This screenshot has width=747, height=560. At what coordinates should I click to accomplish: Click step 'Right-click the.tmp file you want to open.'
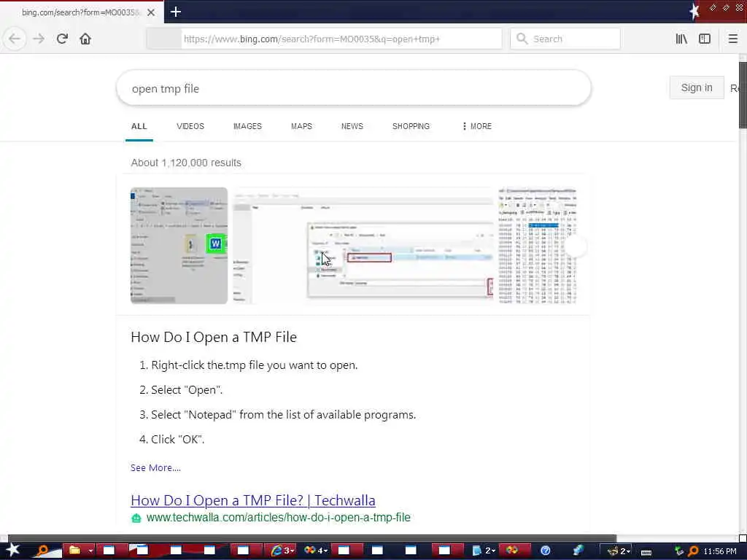pyautogui.click(x=254, y=365)
